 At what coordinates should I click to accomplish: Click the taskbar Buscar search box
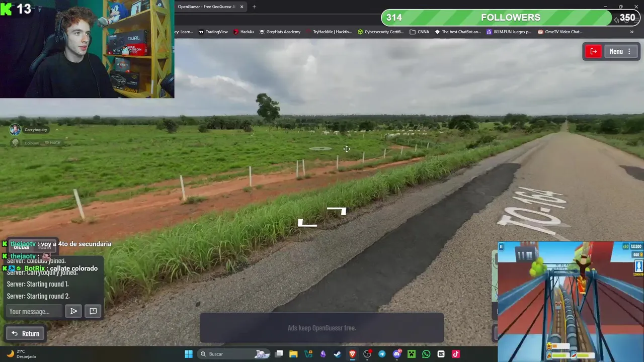pyautogui.click(x=233, y=354)
